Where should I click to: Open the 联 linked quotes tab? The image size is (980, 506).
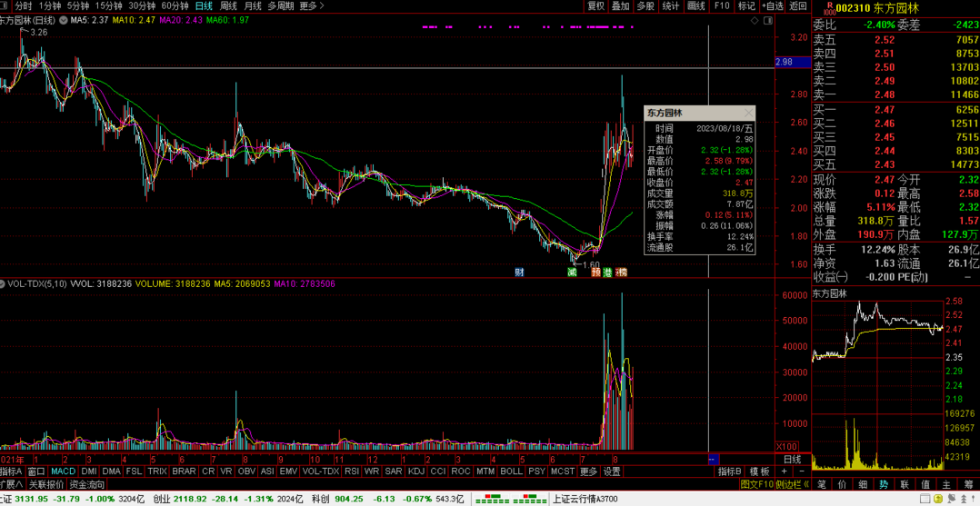[x=905, y=484]
